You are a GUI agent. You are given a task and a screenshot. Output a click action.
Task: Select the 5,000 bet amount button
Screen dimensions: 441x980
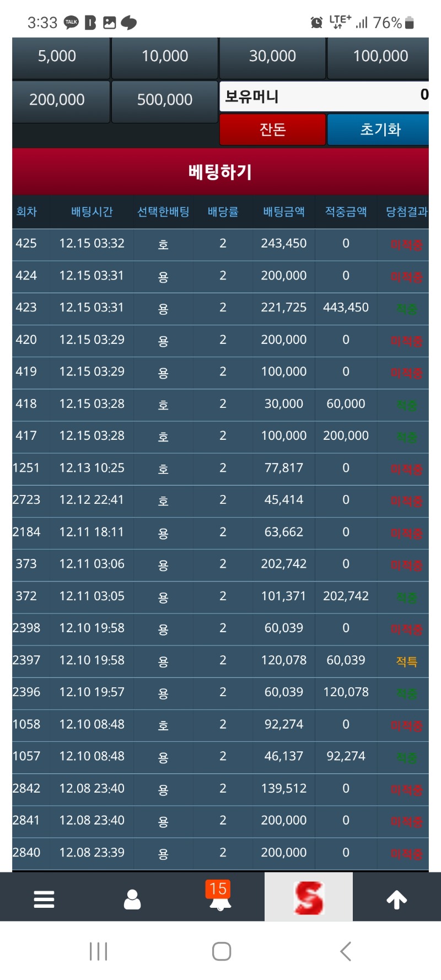57,56
